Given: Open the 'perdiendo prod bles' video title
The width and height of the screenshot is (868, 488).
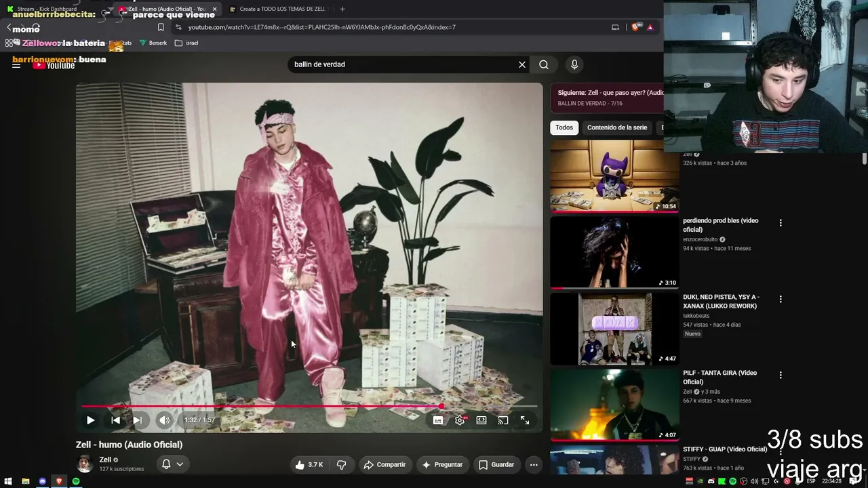Looking at the screenshot, I should click(721, 225).
